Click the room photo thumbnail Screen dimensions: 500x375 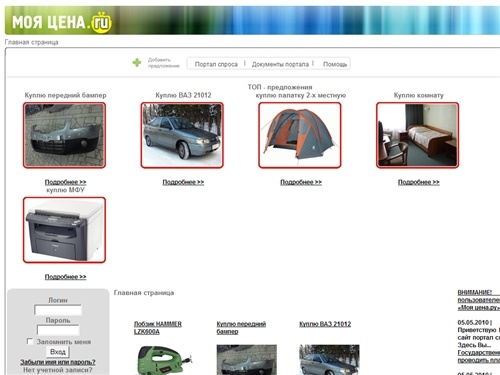(x=417, y=135)
